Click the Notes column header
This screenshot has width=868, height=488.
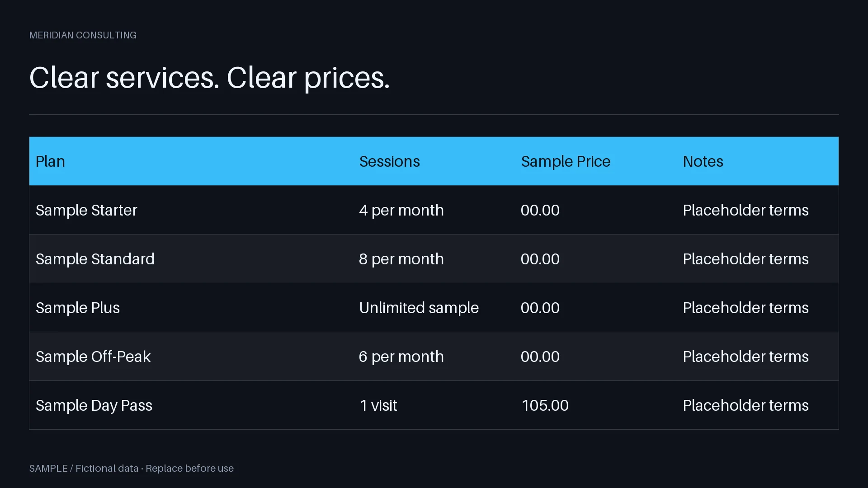[x=758, y=161]
